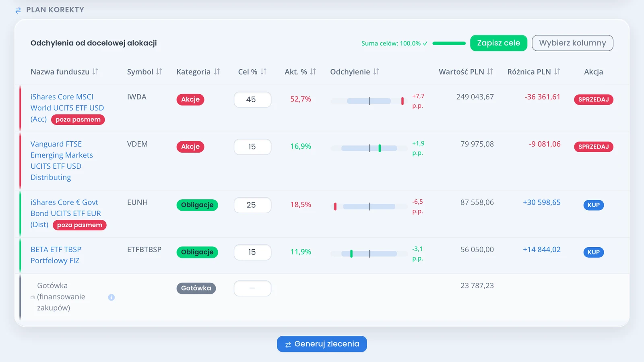Viewport: 644px width, 362px height.
Task: Click the Obligacje tag in EUNH row
Action: [x=197, y=205]
